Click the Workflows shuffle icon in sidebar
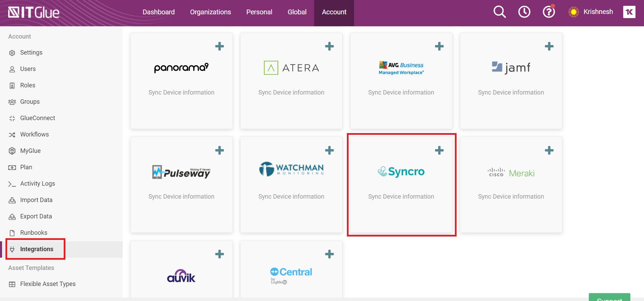Image resolution: width=644 pixels, height=301 pixels. coord(12,135)
